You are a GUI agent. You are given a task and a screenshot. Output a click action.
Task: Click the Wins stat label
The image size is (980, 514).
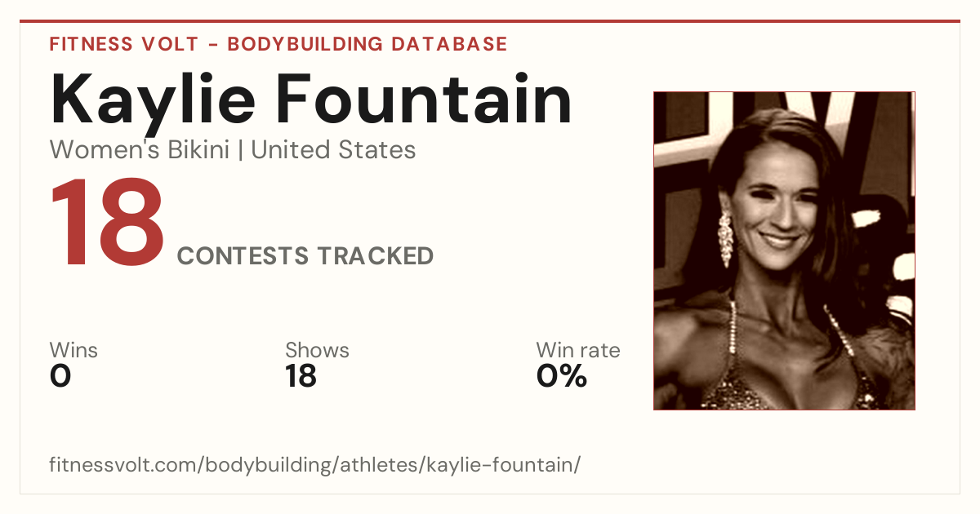point(73,350)
